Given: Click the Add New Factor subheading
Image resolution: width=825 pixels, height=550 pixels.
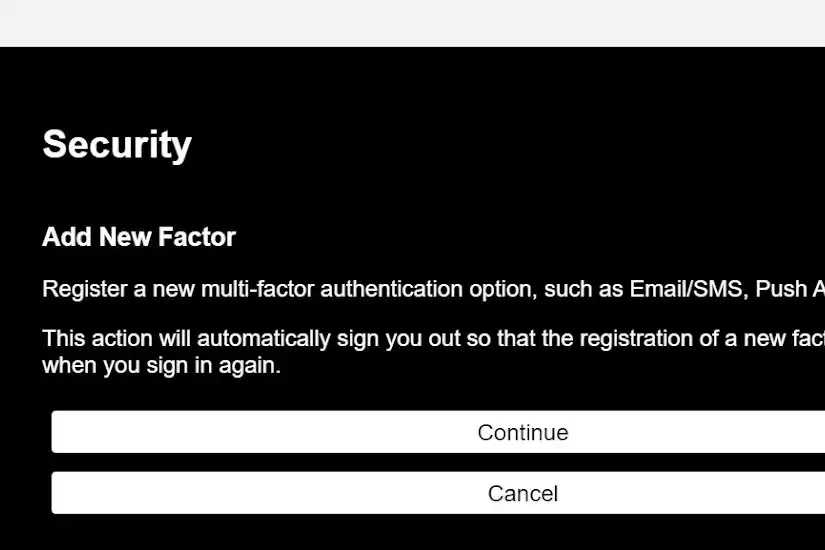Looking at the screenshot, I should click(x=139, y=237).
